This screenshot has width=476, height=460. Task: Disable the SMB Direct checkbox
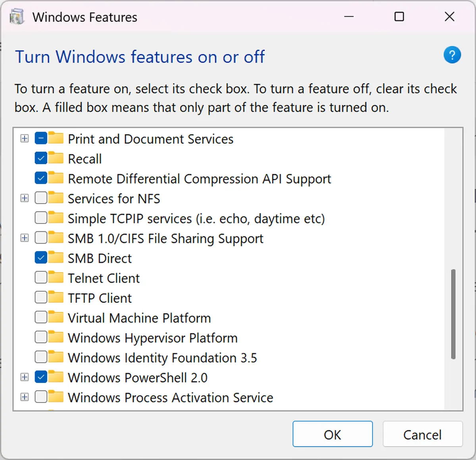[x=41, y=257]
